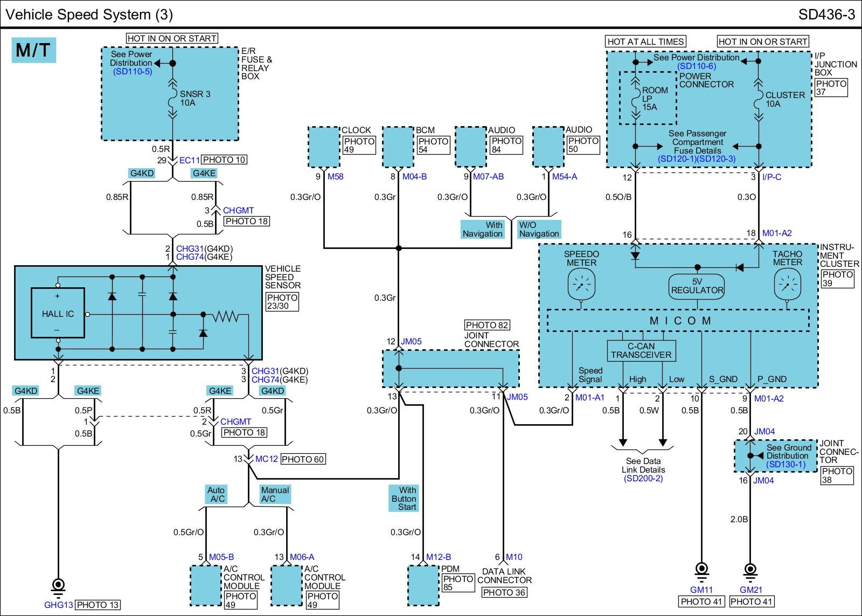Image resolution: width=862 pixels, height=616 pixels.
Task: Click the 5V Regulator block
Action: coord(697,286)
